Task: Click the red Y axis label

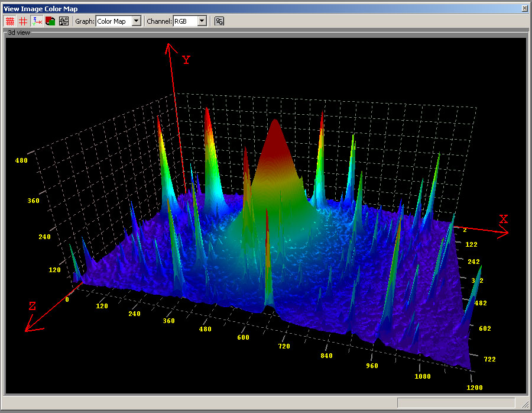Action: 186,60
